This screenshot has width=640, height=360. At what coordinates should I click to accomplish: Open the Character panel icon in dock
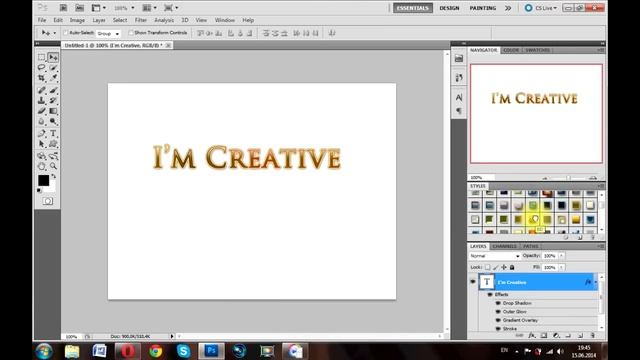(459, 98)
